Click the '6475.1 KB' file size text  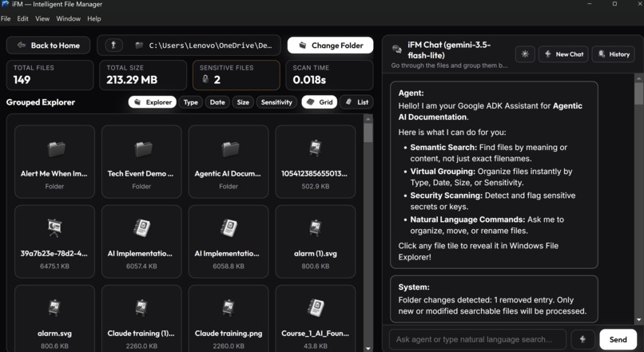click(x=54, y=267)
